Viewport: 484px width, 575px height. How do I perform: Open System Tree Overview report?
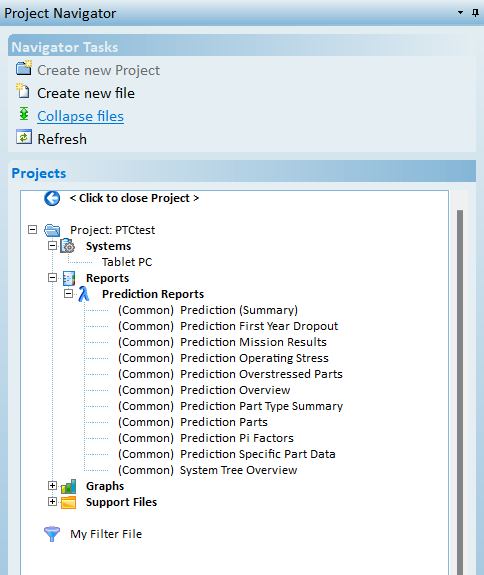[x=208, y=470]
